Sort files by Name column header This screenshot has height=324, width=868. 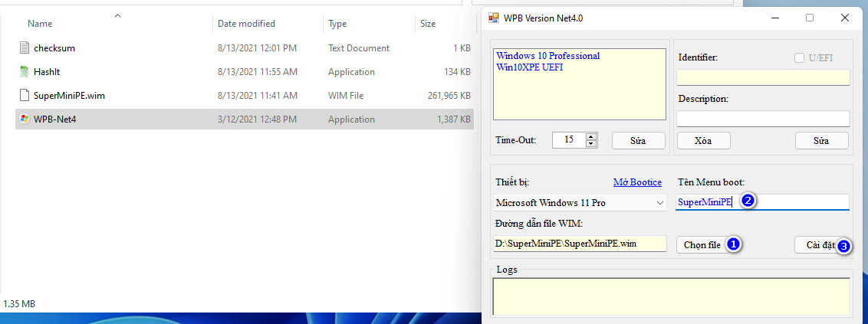click(40, 24)
